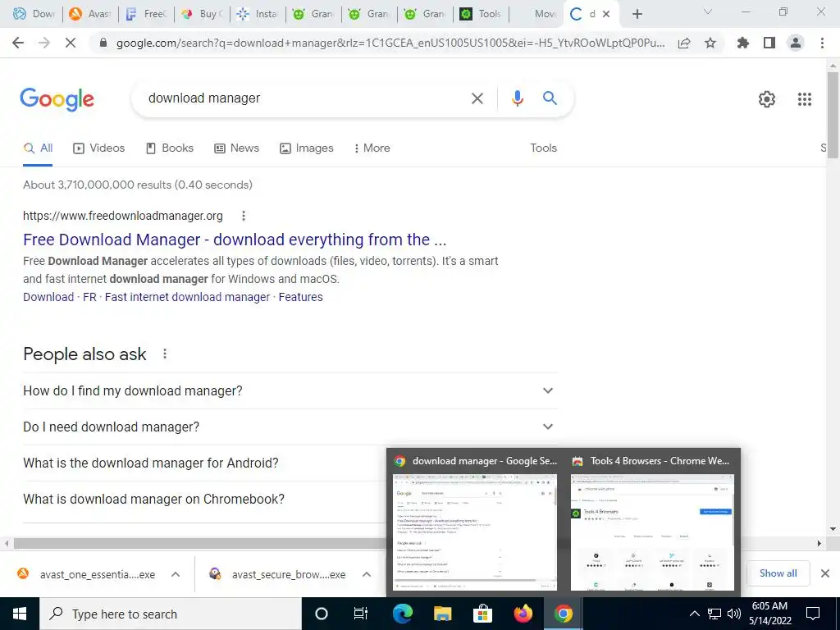Open Chrome's three-dot menu
The width and height of the screenshot is (840, 630).
(x=822, y=43)
